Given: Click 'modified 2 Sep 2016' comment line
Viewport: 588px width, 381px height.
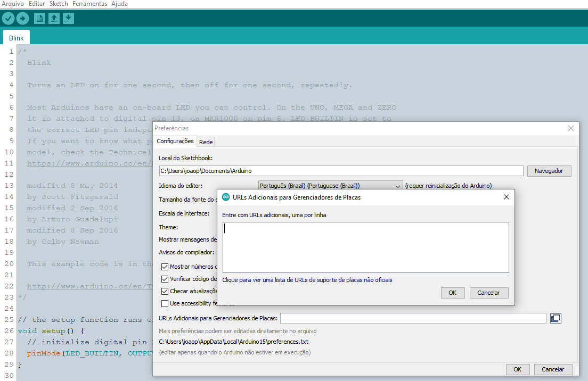Looking at the screenshot, I should (x=72, y=208).
